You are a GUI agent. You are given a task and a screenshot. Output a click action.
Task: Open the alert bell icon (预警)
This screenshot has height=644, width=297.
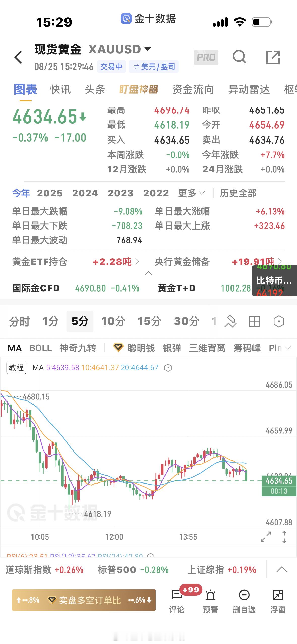[210, 601]
